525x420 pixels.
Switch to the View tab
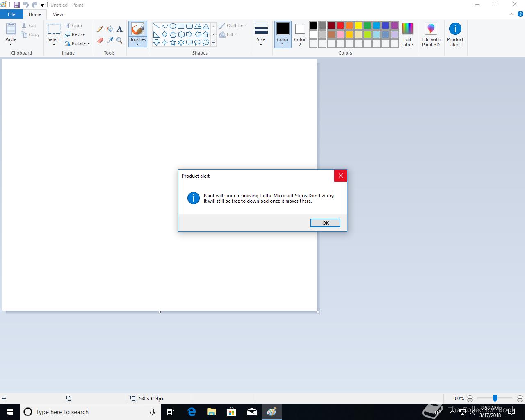[x=58, y=14]
